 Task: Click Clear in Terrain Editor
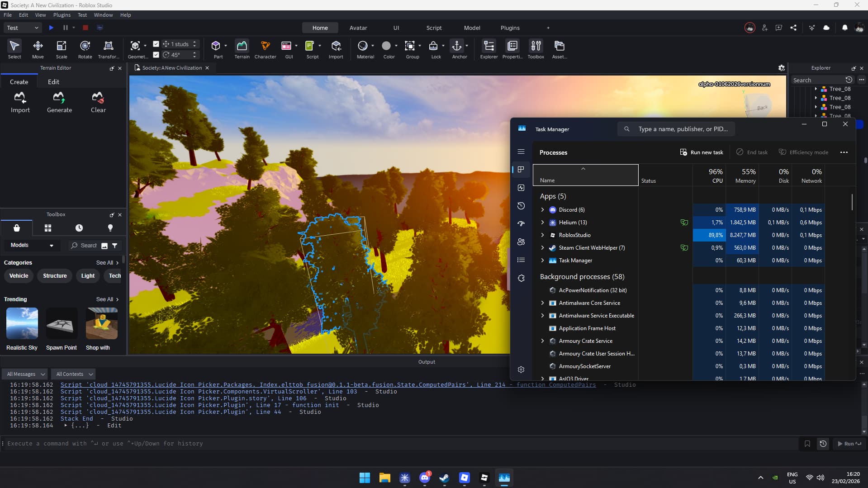(98, 102)
